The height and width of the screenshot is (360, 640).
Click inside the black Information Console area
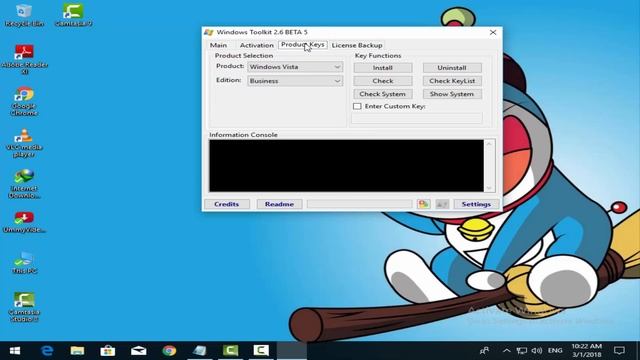tap(347, 165)
